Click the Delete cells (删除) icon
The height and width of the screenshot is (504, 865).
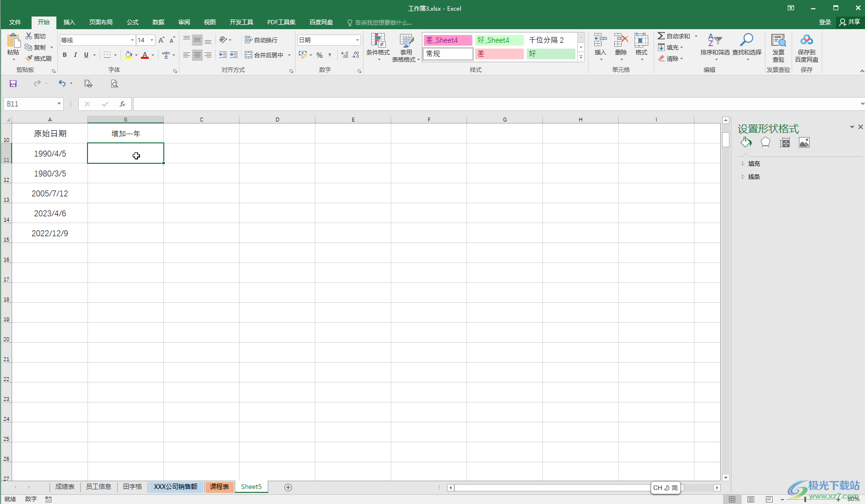click(621, 40)
